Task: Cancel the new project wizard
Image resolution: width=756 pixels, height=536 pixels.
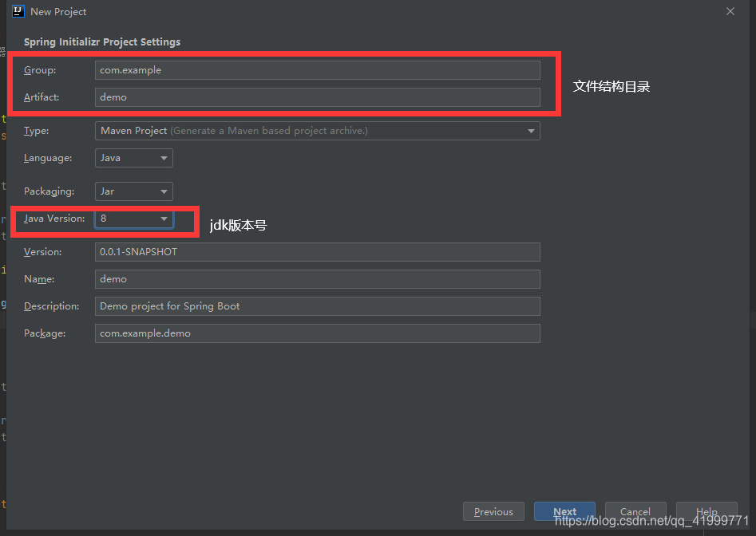Action: (x=635, y=511)
